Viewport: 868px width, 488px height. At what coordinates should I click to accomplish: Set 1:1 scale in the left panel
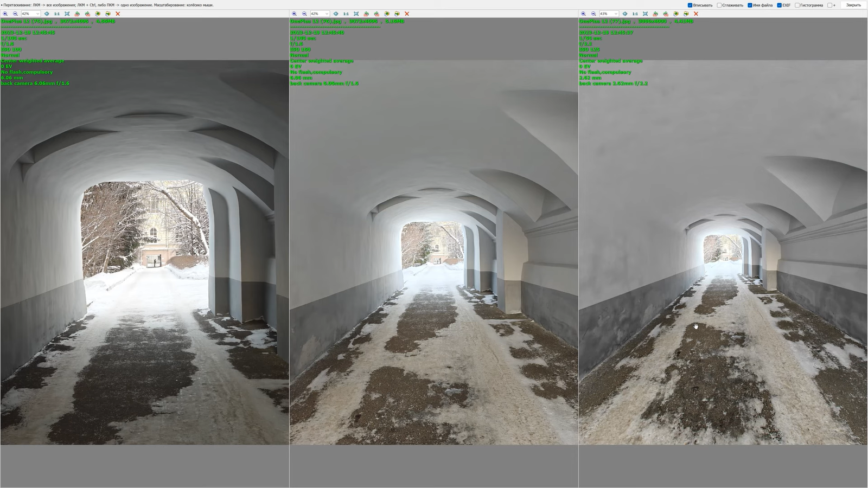point(57,14)
